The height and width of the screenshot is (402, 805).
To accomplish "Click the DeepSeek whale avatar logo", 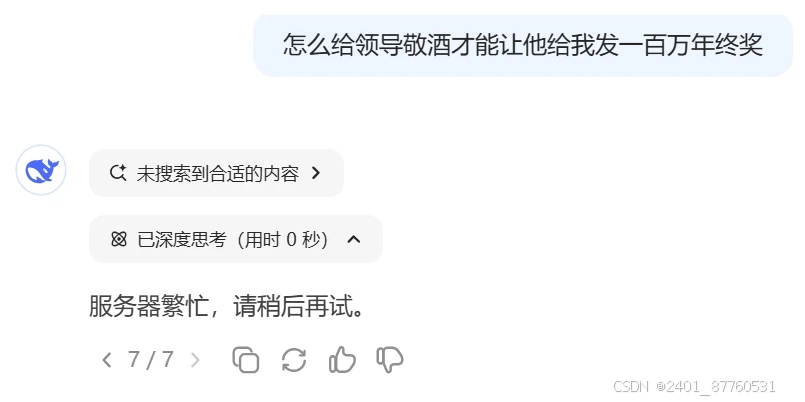I will coord(41,170).
